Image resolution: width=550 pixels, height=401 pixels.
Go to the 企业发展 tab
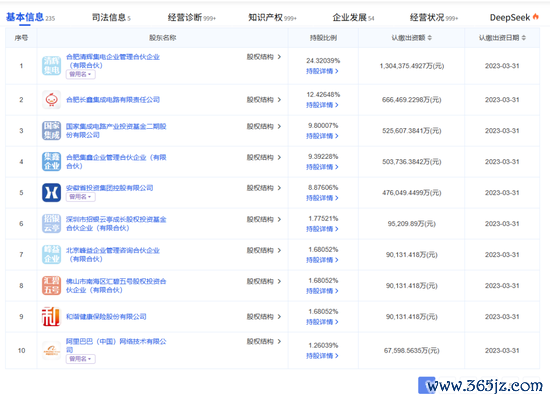point(353,17)
